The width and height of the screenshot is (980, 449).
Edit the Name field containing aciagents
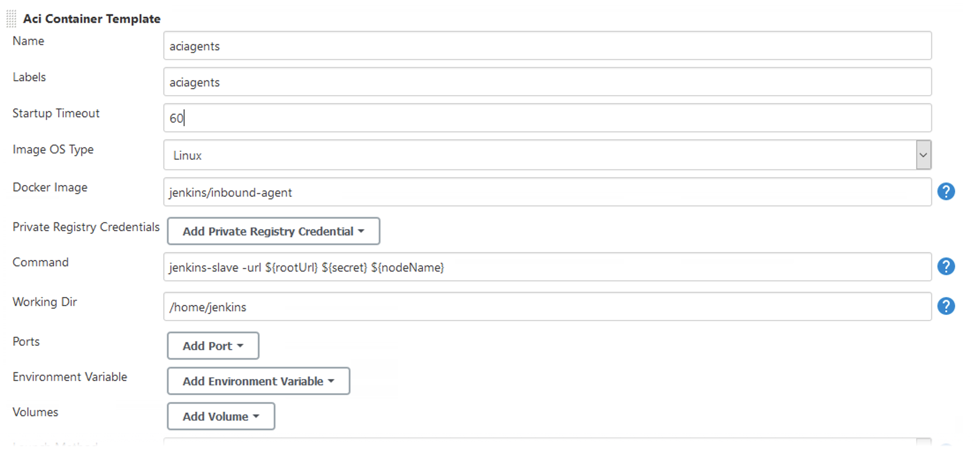pos(547,45)
